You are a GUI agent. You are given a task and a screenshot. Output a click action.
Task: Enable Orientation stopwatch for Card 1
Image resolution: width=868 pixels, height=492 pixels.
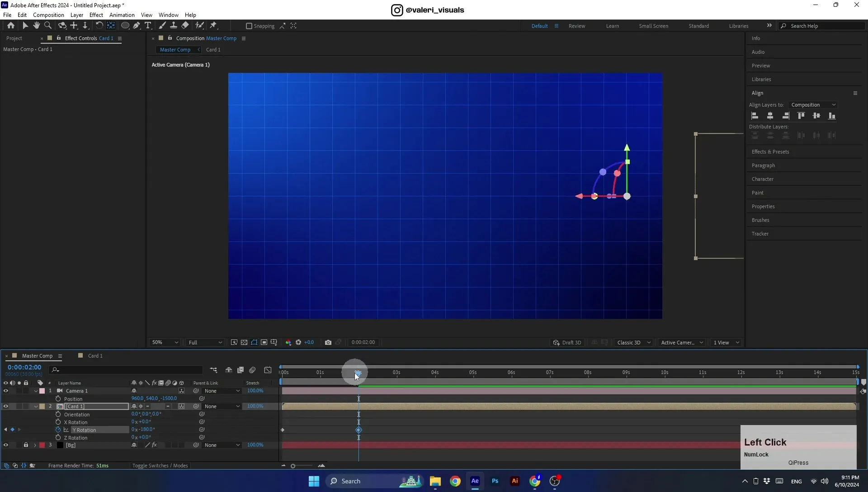[58, 414]
